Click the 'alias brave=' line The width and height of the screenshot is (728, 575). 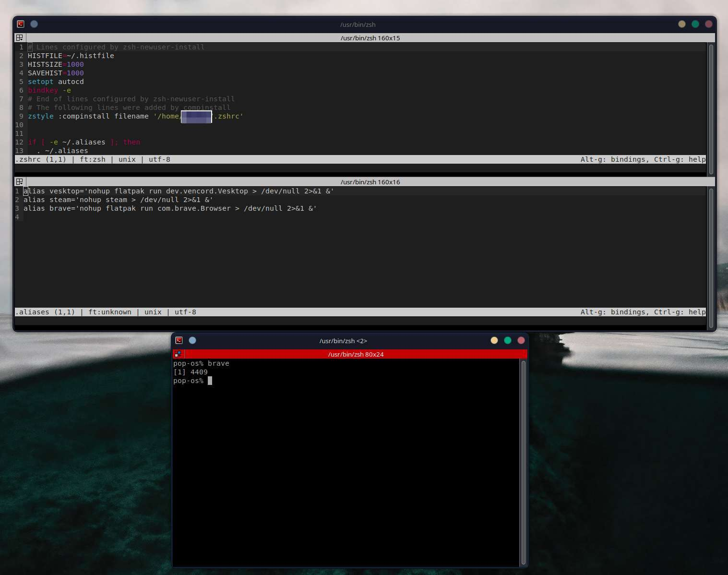[170, 208]
